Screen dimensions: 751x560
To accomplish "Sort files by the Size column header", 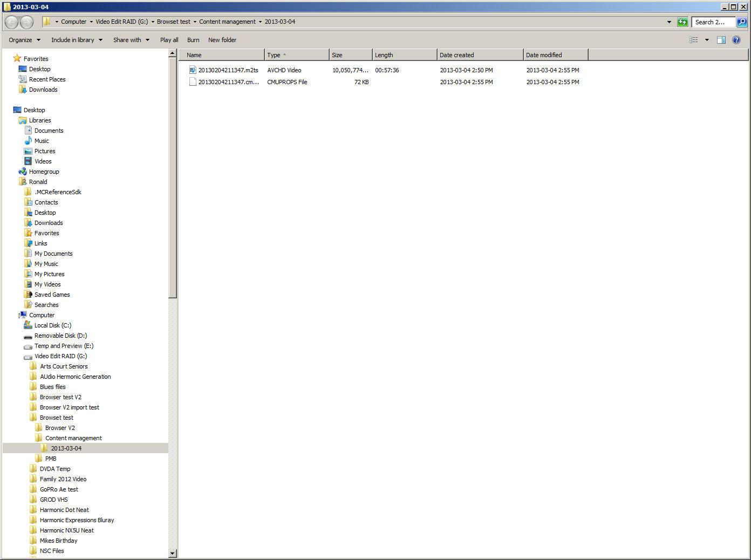I will click(x=350, y=55).
